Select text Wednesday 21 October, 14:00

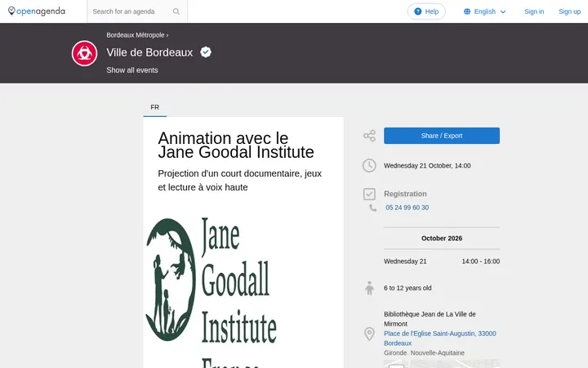pyautogui.click(x=427, y=165)
